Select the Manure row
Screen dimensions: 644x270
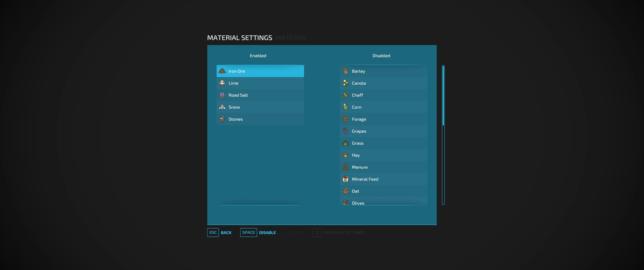point(384,167)
